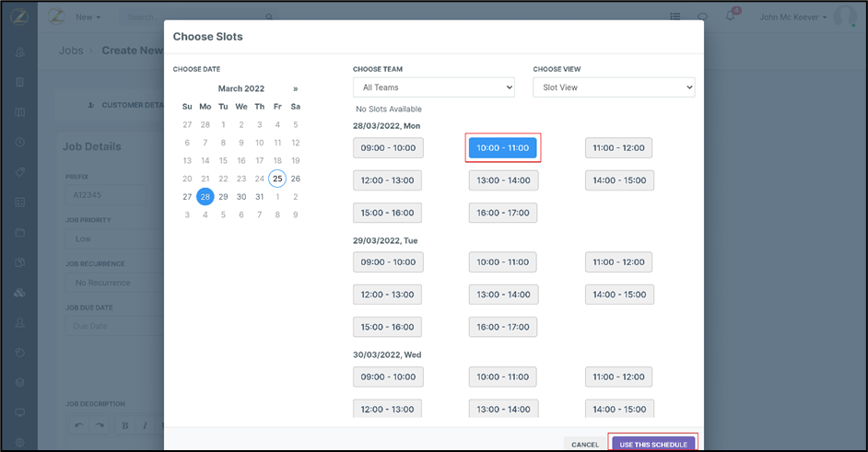Select the 09:00 - 10:00 slot on 29/03/2022

point(388,262)
